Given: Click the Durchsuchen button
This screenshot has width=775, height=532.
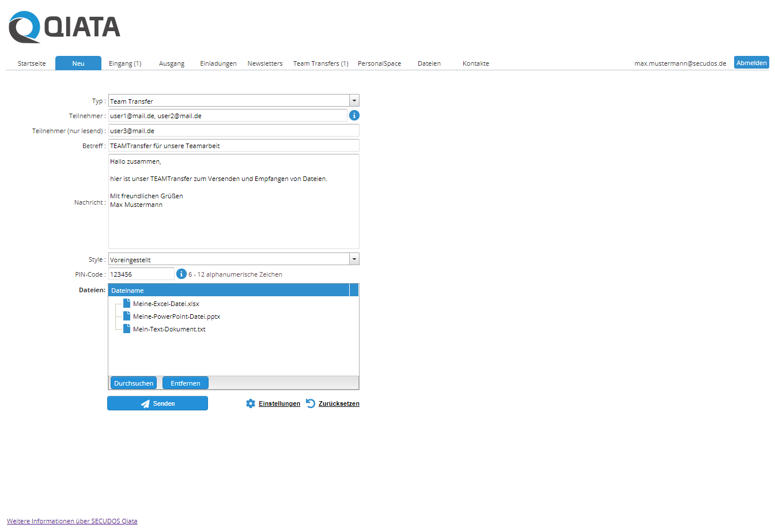Looking at the screenshot, I should (x=134, y=383).
